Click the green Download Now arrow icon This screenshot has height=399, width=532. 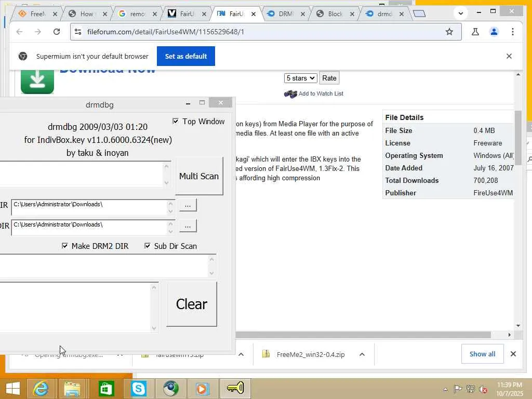[x=37, y=82]
